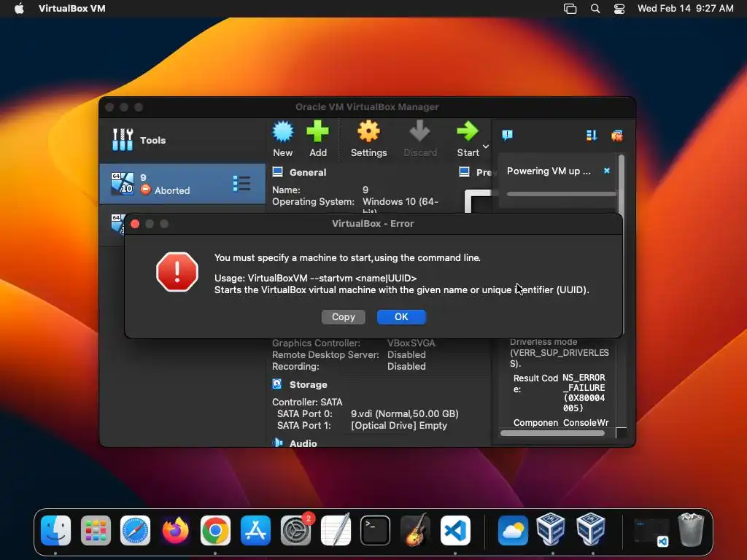Image resolution: width=747 pixels, height=560 pixels.
Task: Click the Windows 10 Operating System value
Action: pos(400,205)
